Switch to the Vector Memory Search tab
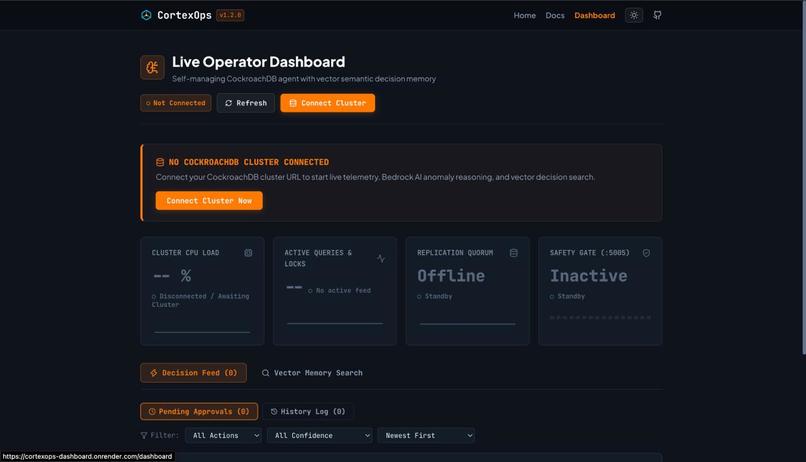 (312, 373)
